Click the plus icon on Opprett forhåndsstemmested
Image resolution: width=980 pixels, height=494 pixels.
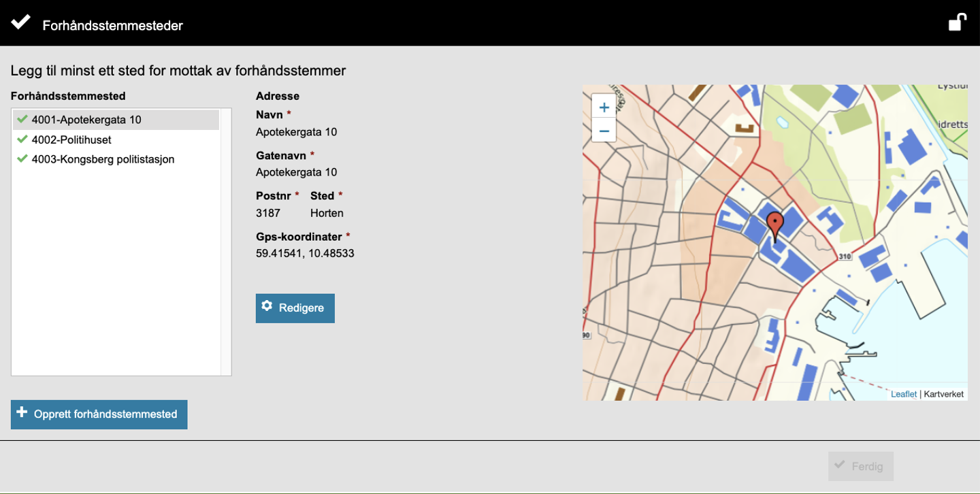22,413
